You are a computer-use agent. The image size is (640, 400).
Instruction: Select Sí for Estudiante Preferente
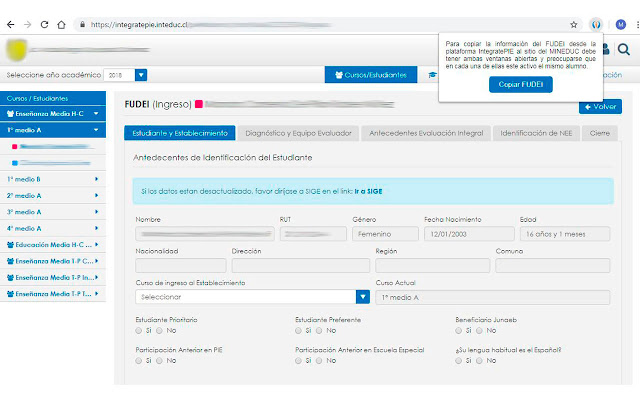298,331
